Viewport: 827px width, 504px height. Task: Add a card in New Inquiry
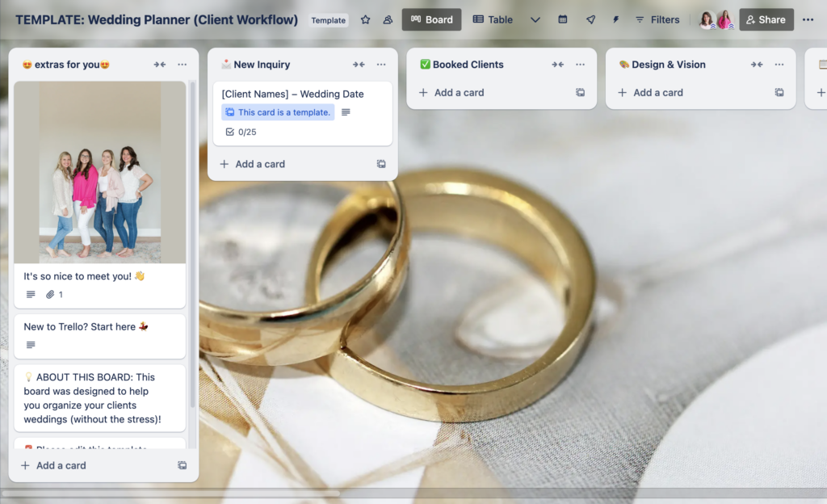click(x=252, y=164)
